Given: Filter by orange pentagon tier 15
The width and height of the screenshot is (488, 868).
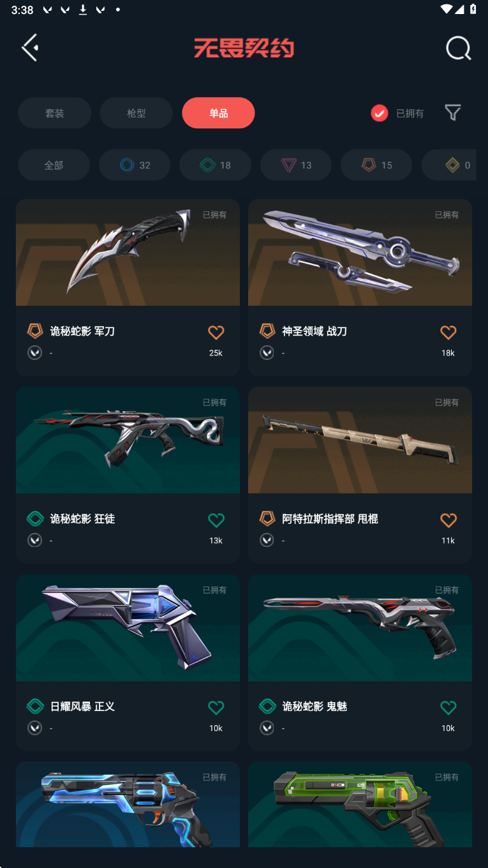Looking at the screenshot, I should (376, 165).
